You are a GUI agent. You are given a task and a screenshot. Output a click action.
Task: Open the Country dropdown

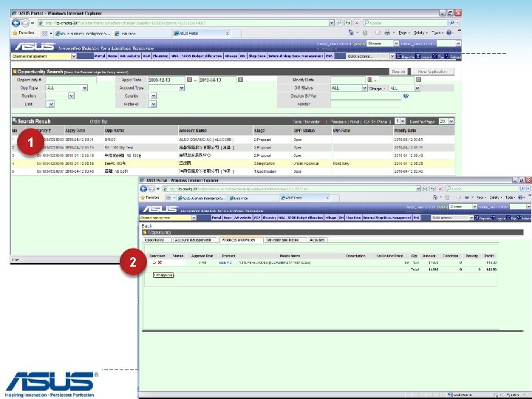(x=154, y=96)
